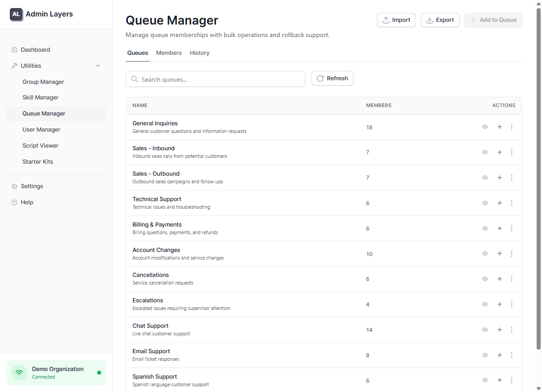Open the actions menu for Cancellations
542x392 pixels.
click(512, 278)
